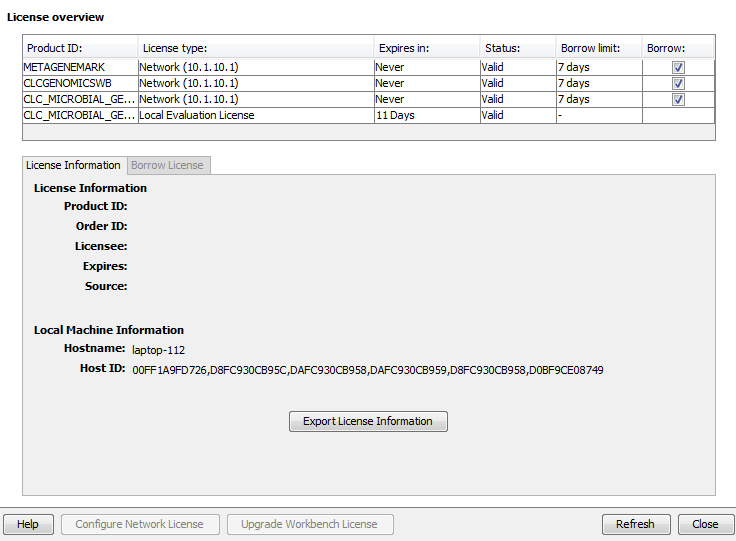
Task: Open Help for the license overview
Action: point(28,524)
